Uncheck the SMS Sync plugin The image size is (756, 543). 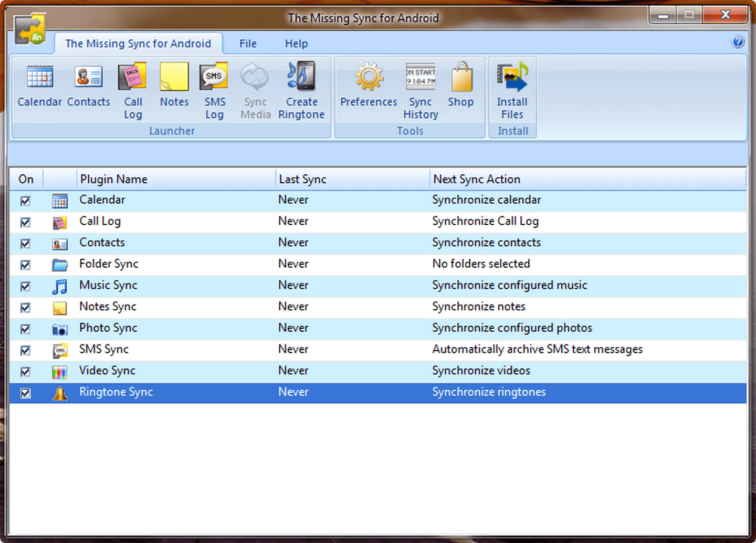pos(25,350)
